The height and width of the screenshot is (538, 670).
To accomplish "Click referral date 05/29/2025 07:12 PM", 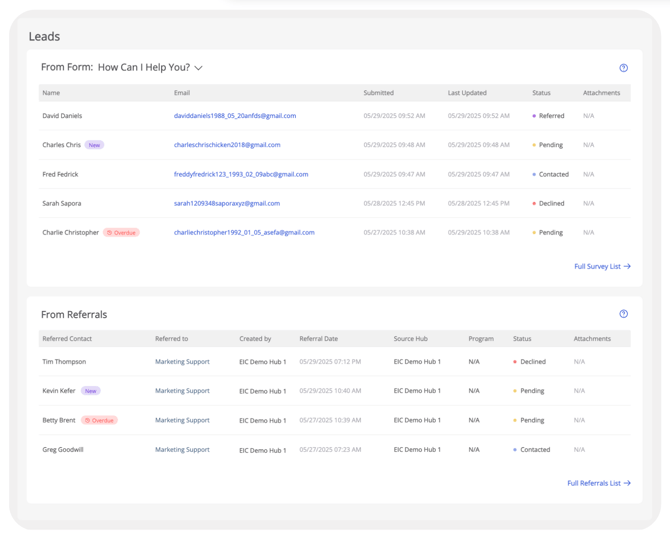I will click(x=330, y=362).
